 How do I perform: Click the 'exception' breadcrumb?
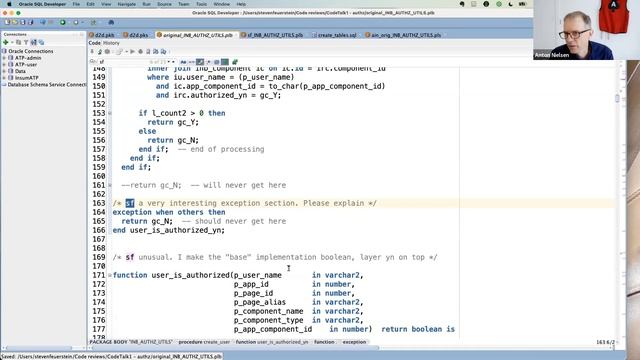(354, 342)
